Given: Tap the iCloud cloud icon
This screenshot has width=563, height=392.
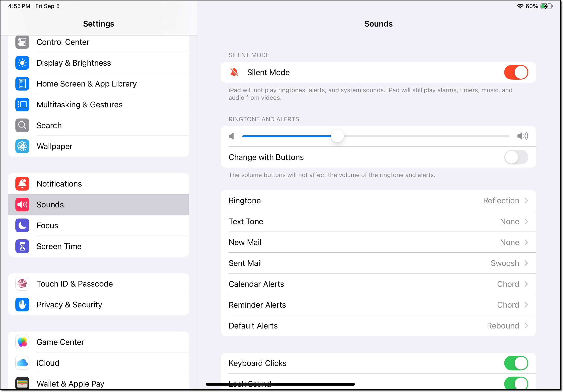Looking at the screenshot, I should pos(22,363).
